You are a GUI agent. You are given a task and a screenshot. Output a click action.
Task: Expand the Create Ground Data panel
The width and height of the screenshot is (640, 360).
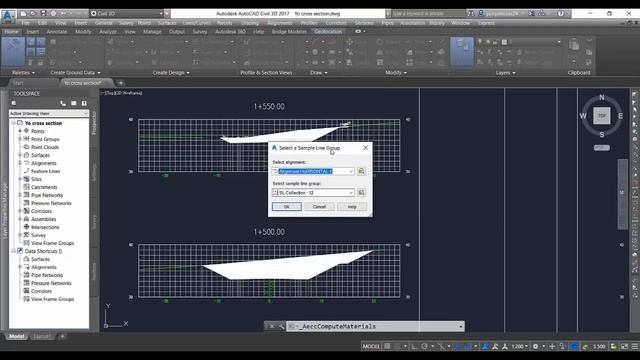click(75, 73)
